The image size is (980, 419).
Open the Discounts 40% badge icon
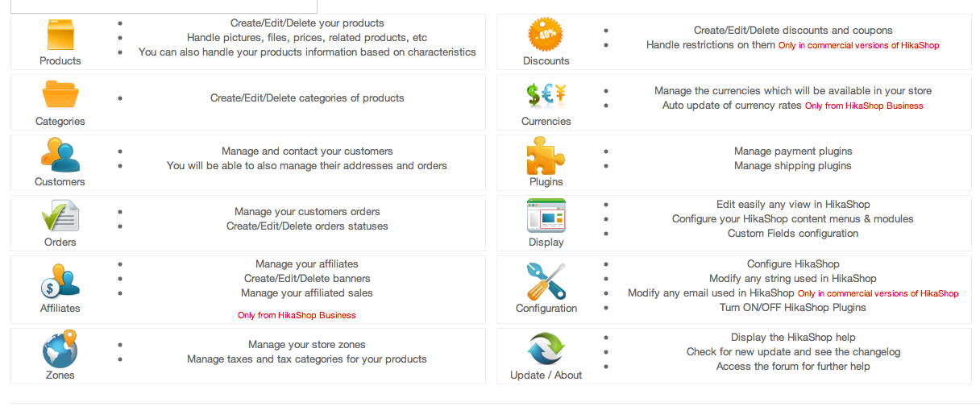point(546,35)
